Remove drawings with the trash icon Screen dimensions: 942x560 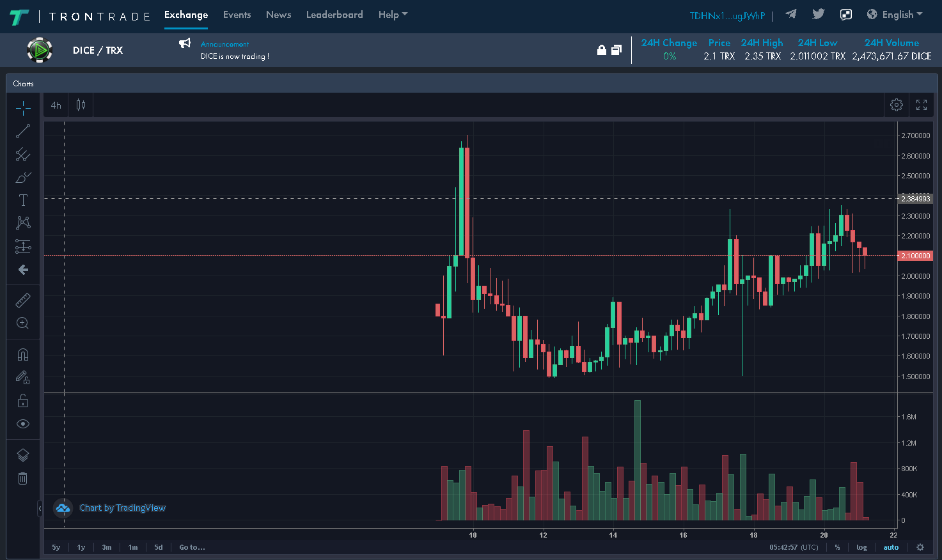[23, 478]
